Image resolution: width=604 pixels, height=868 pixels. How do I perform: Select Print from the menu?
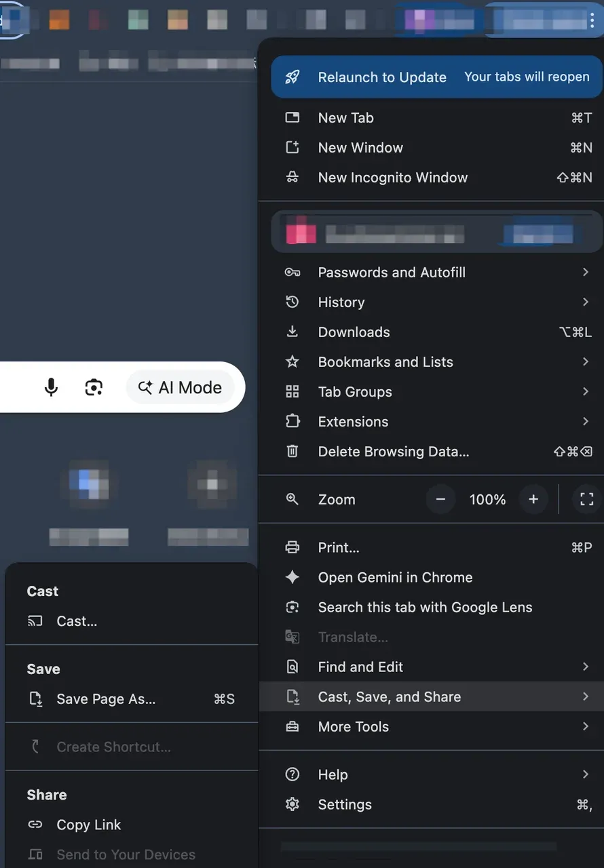[x=432, y=548]
